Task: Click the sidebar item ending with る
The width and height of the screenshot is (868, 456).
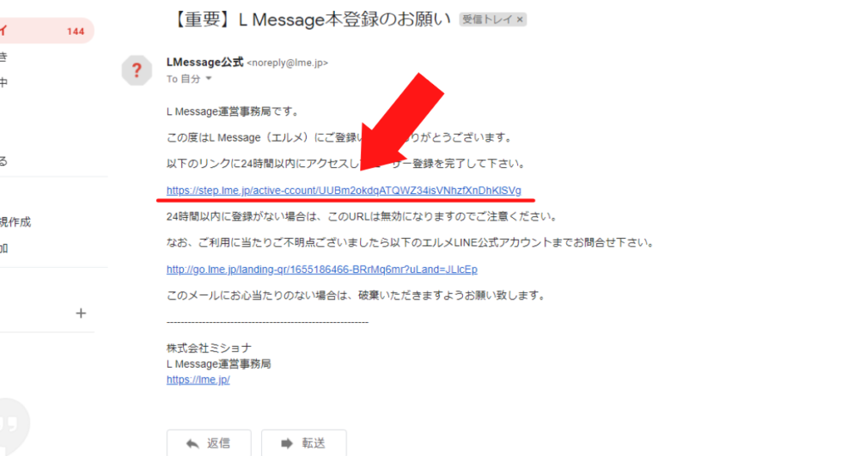Action: [x=4, y=161]
